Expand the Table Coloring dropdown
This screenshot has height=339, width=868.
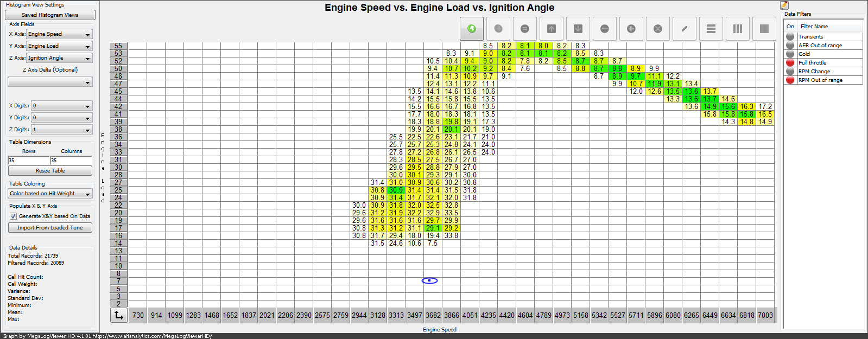click(50, 194)
